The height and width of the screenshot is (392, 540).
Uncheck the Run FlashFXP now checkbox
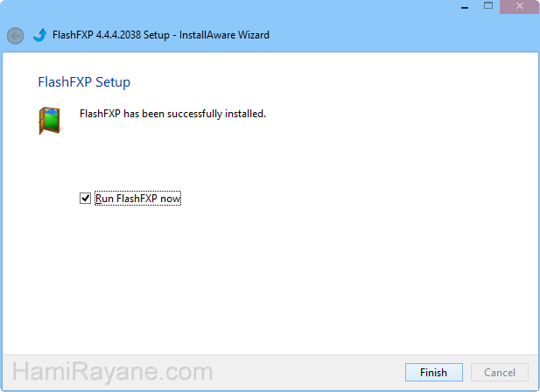85,199
